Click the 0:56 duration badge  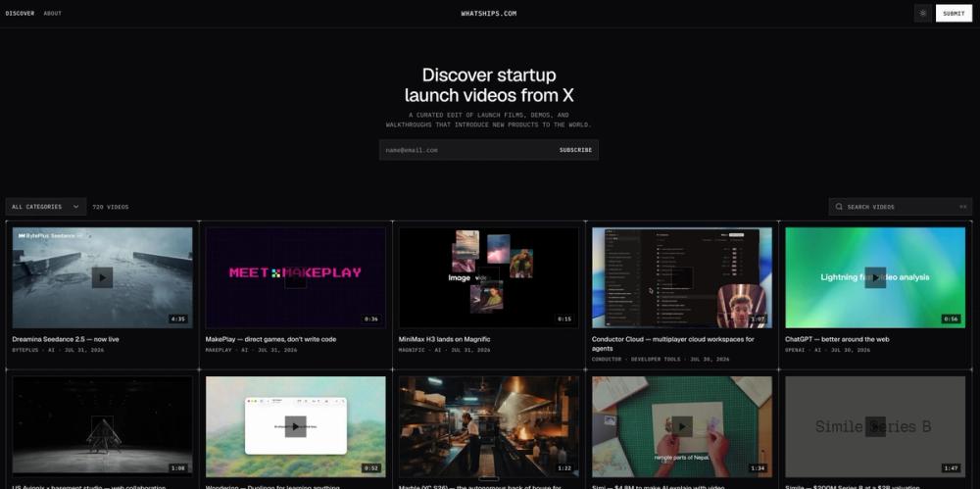(x=951, y=318)
